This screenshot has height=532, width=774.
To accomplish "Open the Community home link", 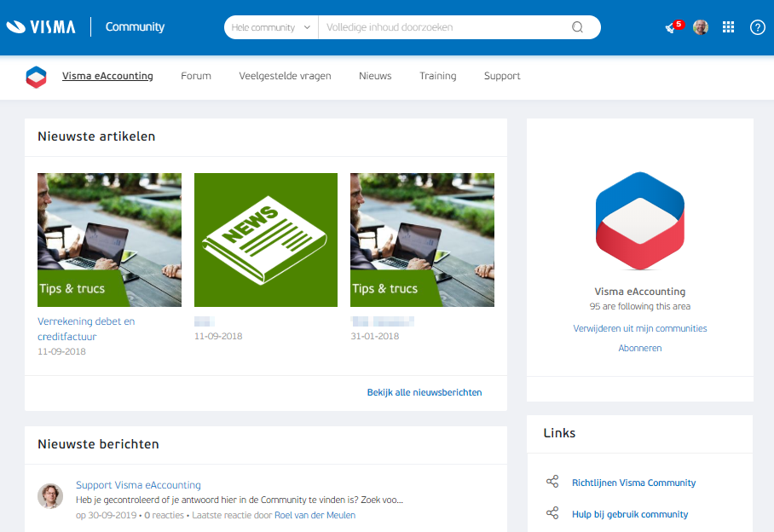I will point(135,26).
